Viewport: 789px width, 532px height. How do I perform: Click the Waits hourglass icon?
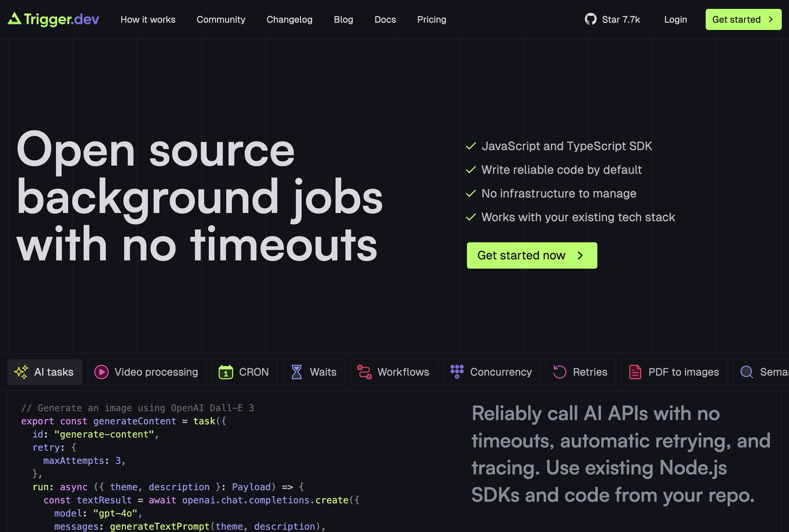297,372
